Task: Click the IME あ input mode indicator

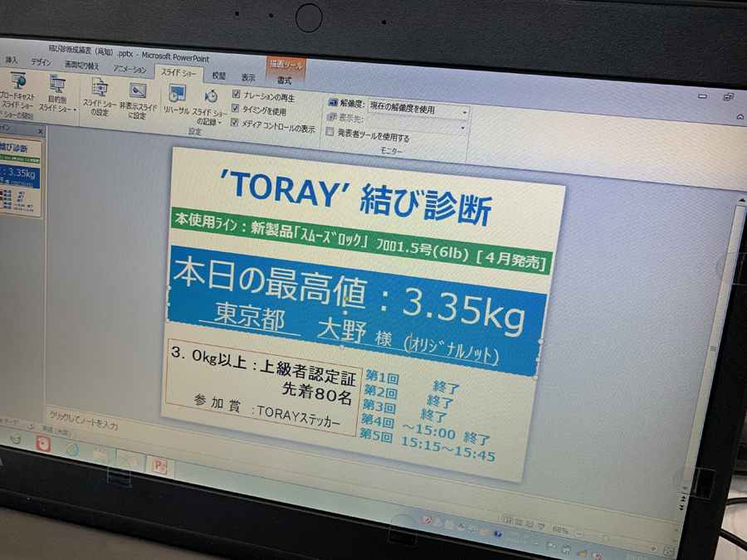Action: [x=437, y=521]
